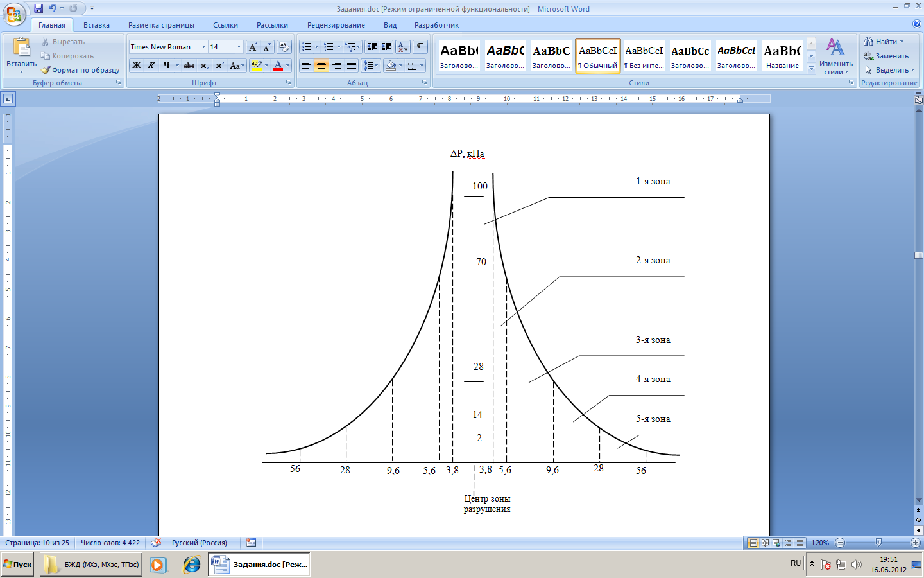Click the shading paint bucket icon
Screen dimensions: 924x578
point(391,66)
